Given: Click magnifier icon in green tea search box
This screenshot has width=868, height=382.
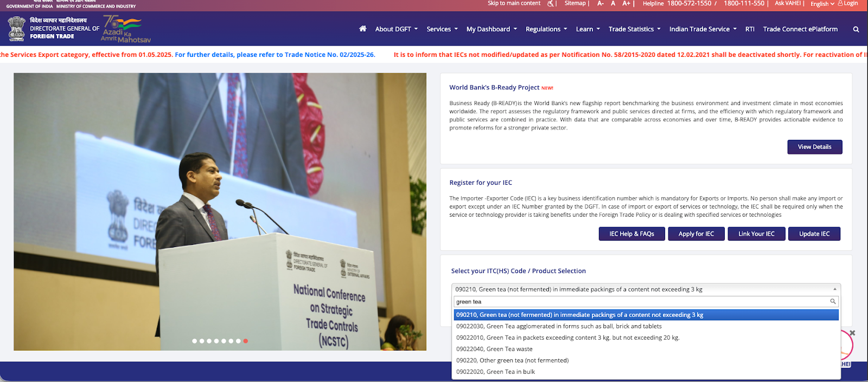Looking at the screenshot, I should point(833,301).
